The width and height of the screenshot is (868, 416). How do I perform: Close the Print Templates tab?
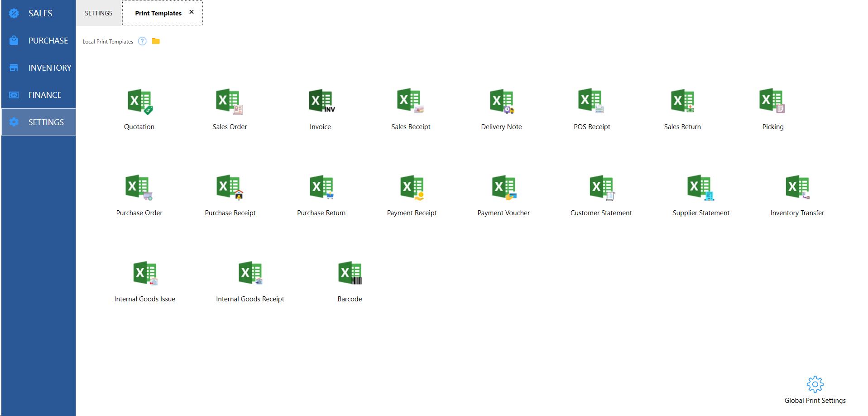(192, 12)
